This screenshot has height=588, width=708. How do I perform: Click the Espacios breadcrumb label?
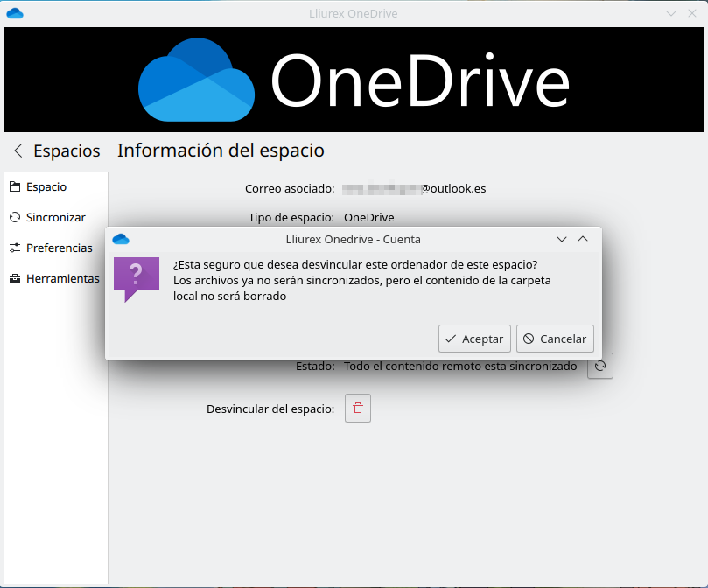(x=67, y=150)
